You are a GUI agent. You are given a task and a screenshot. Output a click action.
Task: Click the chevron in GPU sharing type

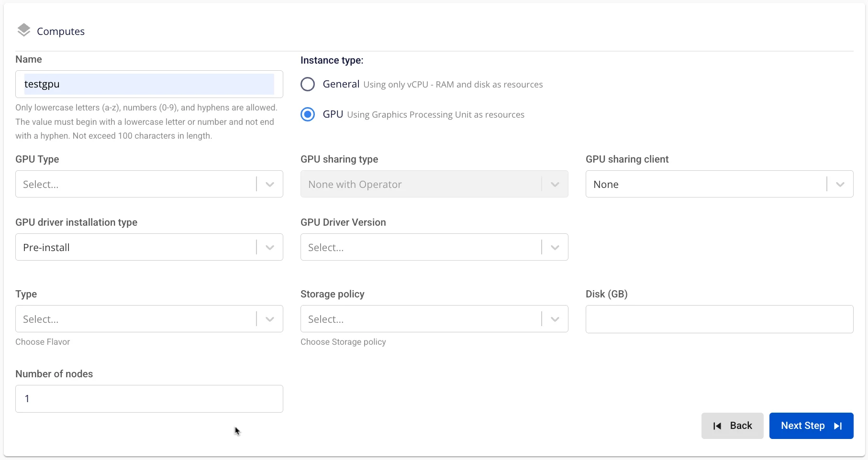pyautogui.click(x=555, y=184)
